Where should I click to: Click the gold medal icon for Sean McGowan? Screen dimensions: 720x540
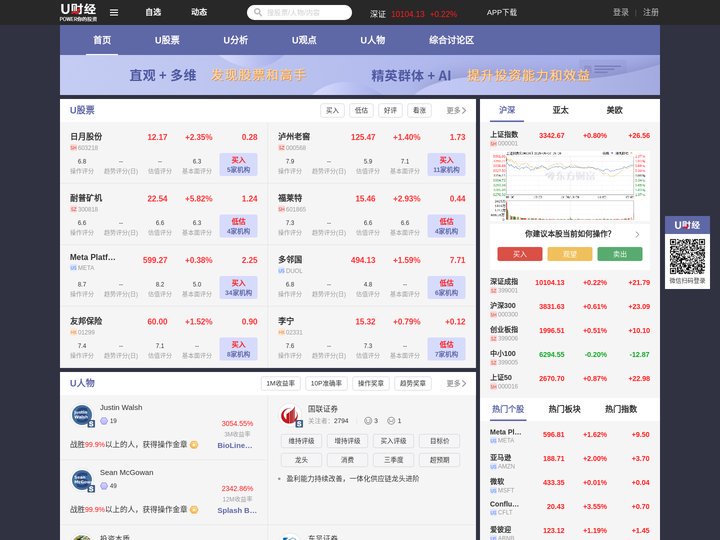194,509
